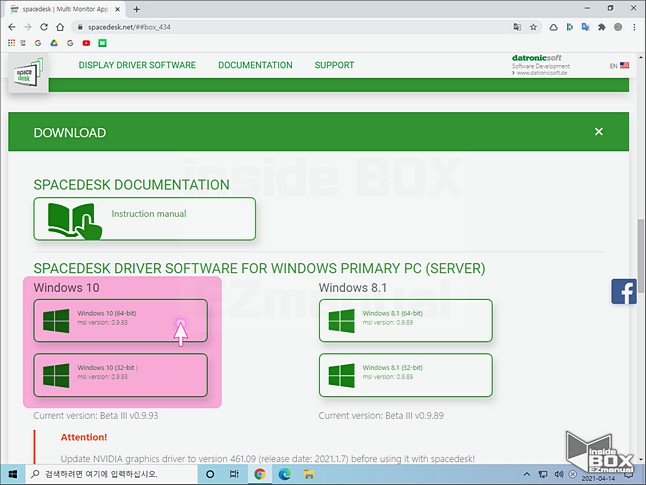The height and width of the screenshot is (485, 646).
Task: Visit the datronicsoft website link
Action: (x=542, y=73)
